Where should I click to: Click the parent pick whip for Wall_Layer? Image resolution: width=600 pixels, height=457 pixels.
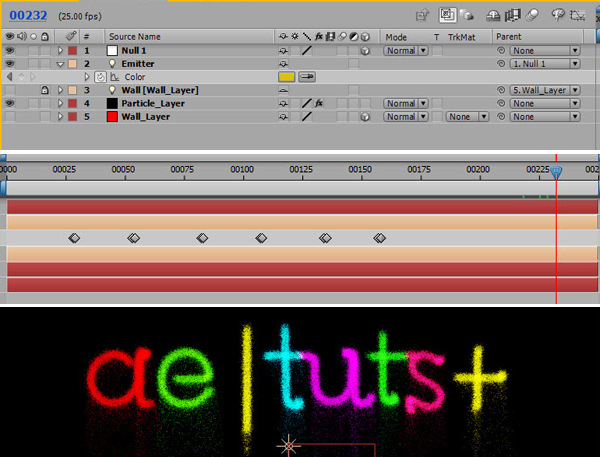(501, 117)
